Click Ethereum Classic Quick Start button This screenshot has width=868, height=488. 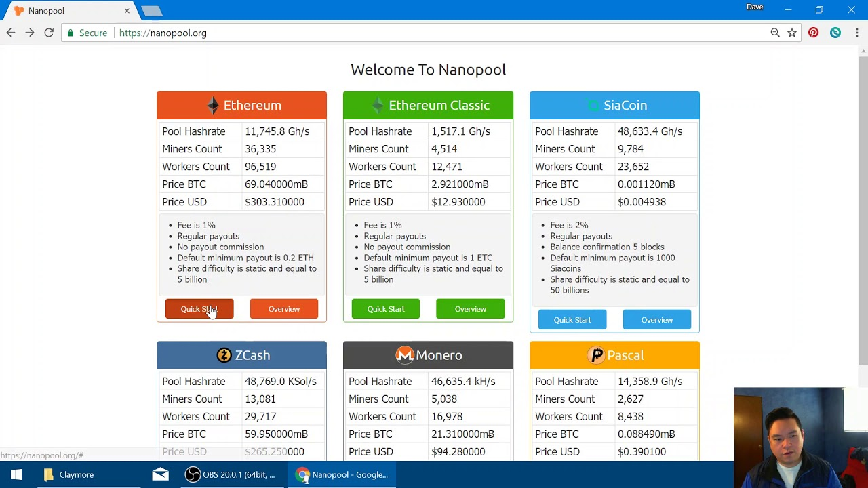[386, 309]
